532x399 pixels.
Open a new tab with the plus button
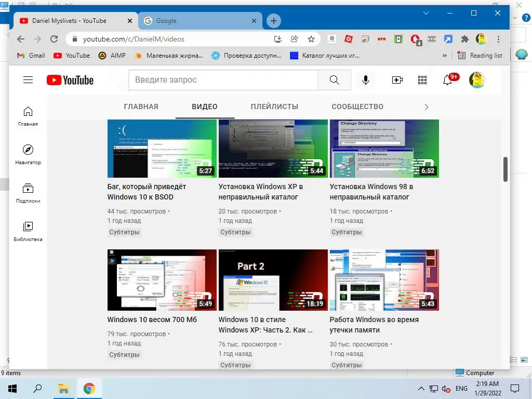pyautogui.click(x=273, y=21)
